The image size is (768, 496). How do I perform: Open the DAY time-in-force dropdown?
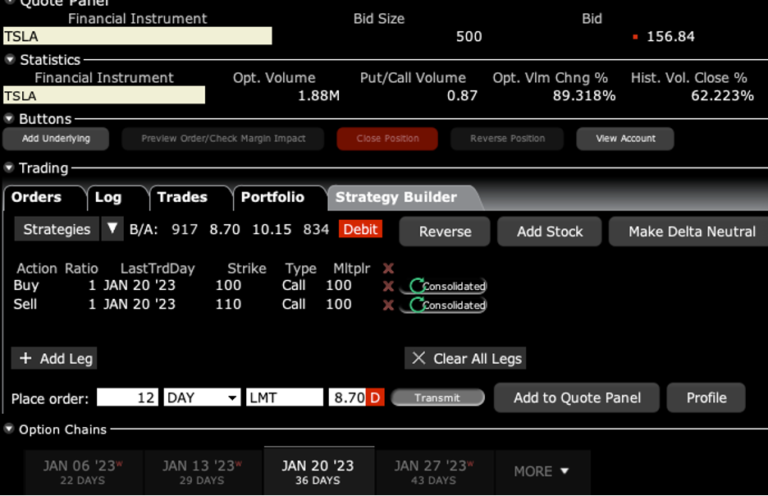[202, 397]
